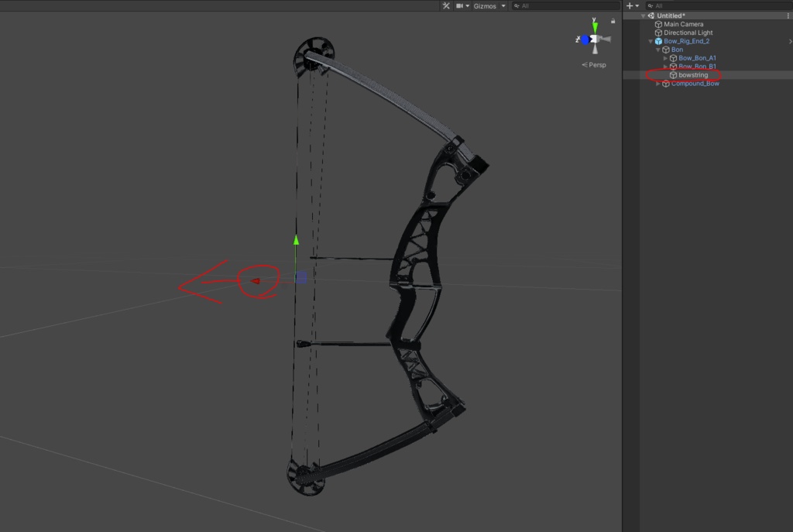Select the Main Camera cube icon

tap(657, 24)
